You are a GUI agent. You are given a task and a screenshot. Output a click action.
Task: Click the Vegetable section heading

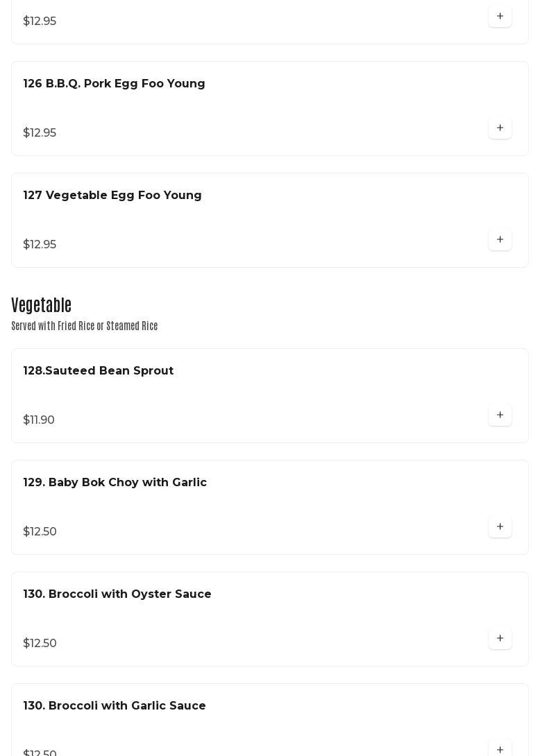(x=42, y=305)
